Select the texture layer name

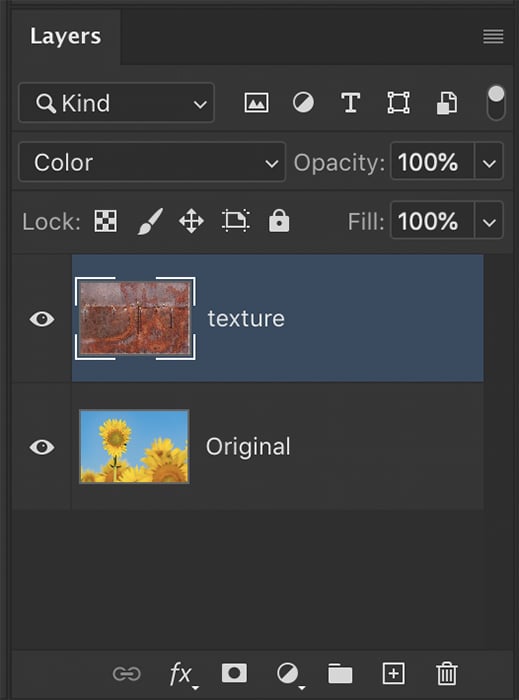(246, 319)
